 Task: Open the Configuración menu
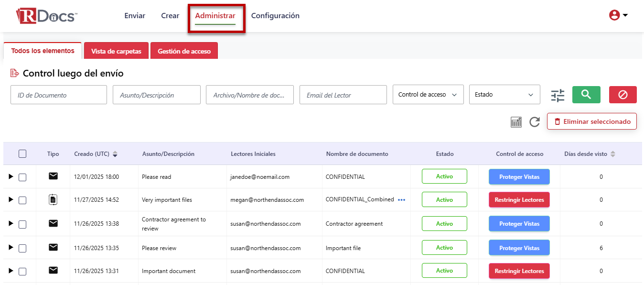coord(275,16)
